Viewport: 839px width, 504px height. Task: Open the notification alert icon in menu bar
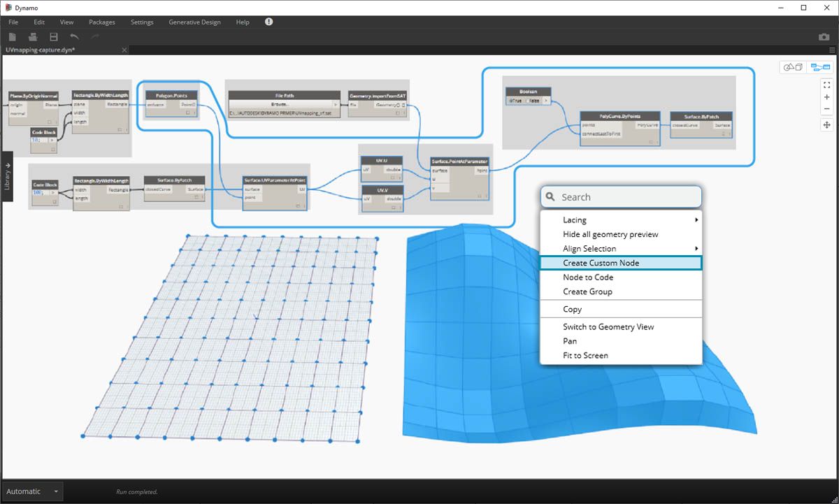pos(269,22)
